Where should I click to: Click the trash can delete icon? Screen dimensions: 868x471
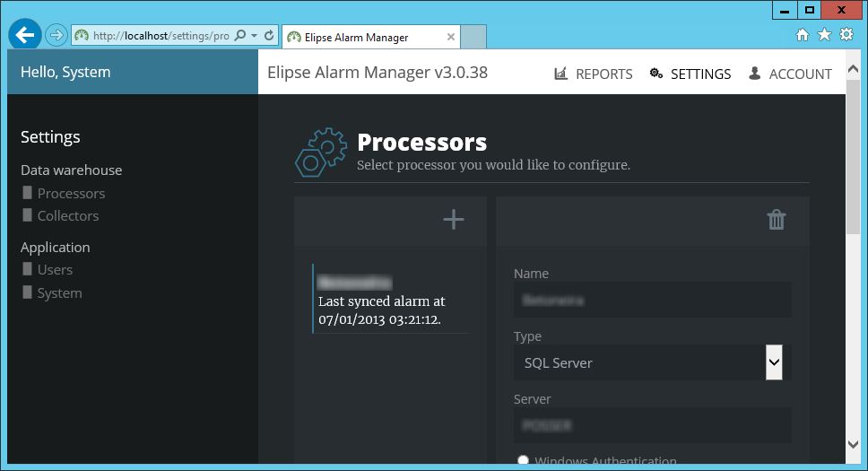(x=777, y=220)
